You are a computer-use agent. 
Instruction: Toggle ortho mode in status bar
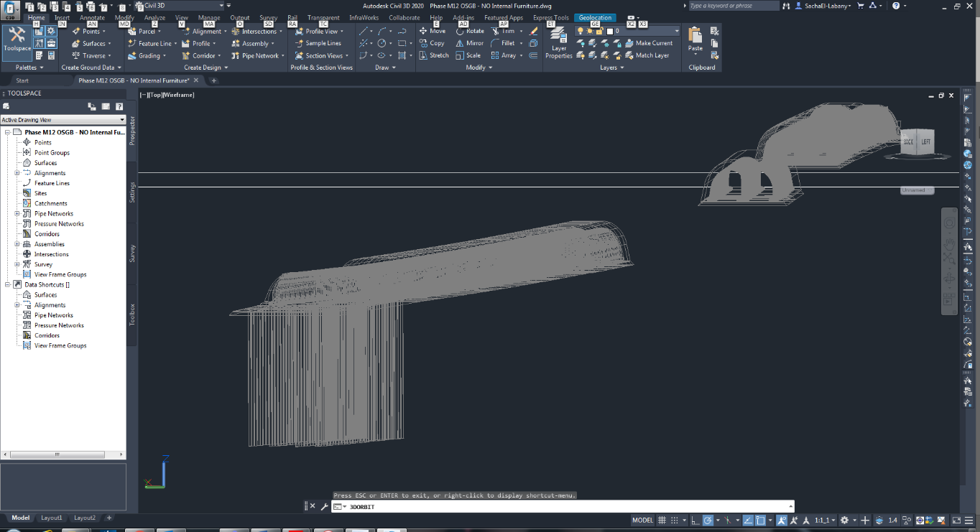[x=694, y=520]
